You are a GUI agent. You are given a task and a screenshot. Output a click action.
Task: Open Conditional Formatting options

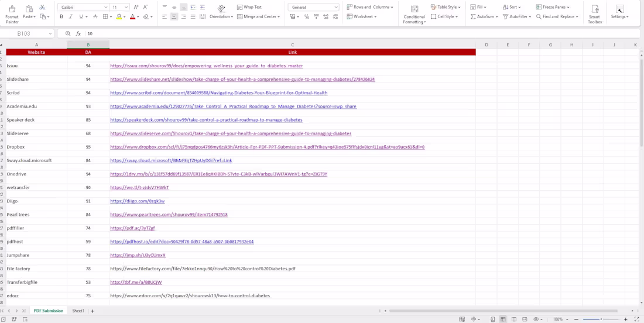point(415,15)
